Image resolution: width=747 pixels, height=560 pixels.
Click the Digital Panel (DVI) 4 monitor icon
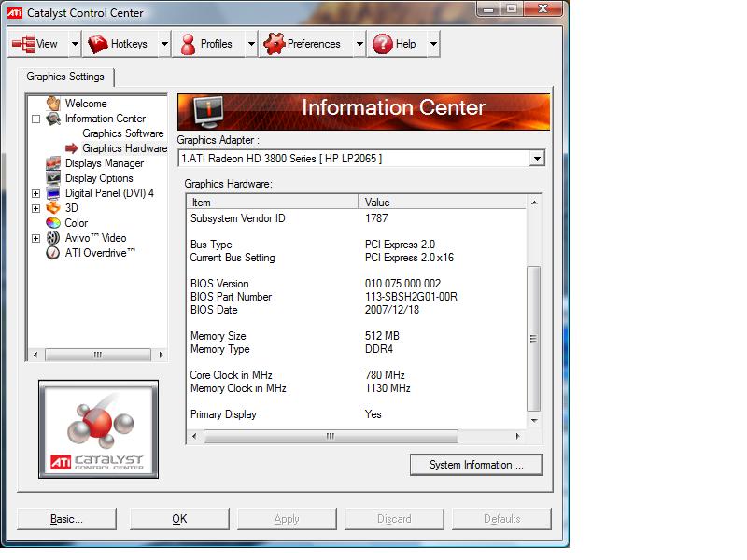(x=53, y=193)
